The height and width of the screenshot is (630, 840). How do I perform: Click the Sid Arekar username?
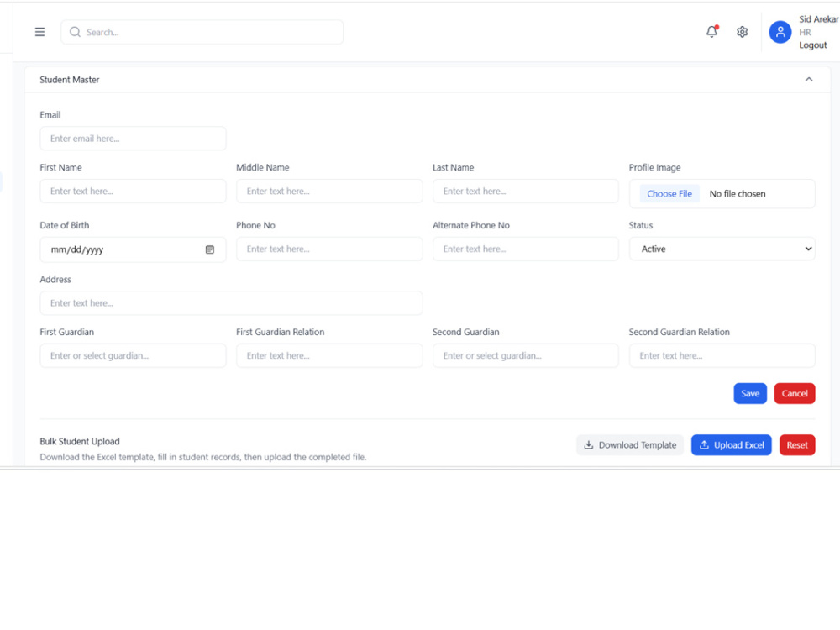(x=818, y=19)
